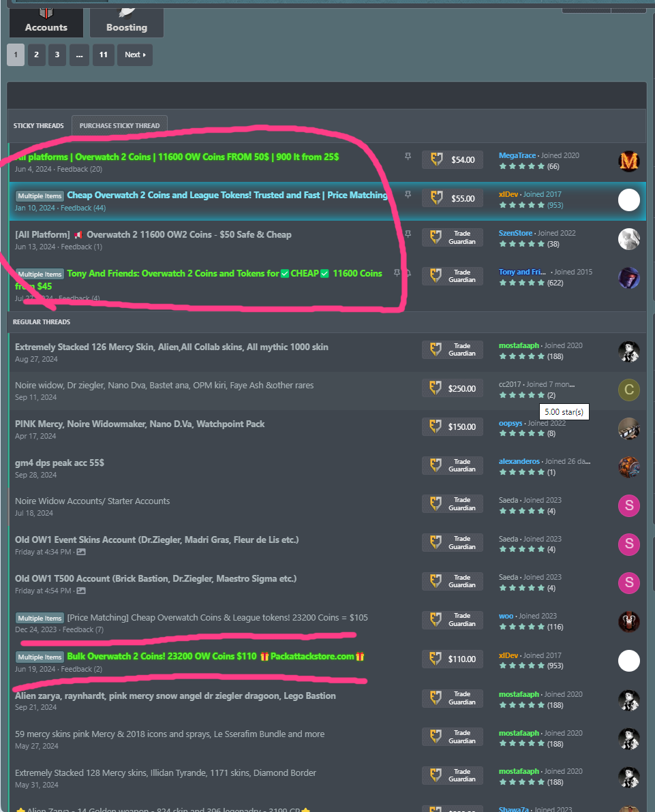Click Trade Guardian badge on SzenStore thread
The width and height of the screenshot is (655, 812).
pos(453,237)
